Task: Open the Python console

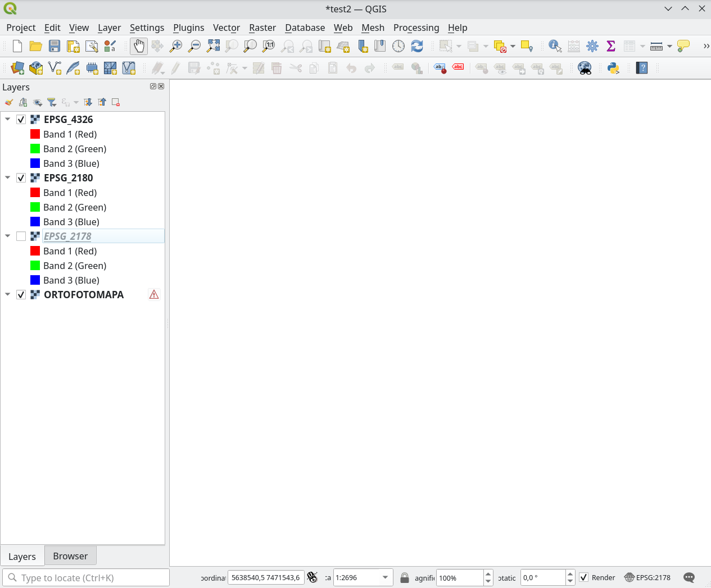Action: coord(613,68)
